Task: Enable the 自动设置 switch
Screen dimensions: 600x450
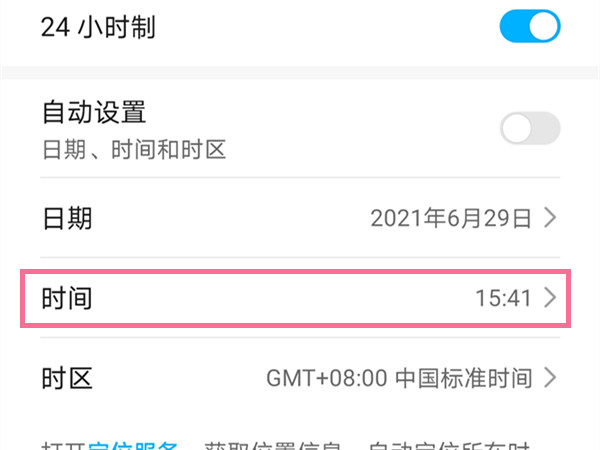Action: (x=530, y=130)
